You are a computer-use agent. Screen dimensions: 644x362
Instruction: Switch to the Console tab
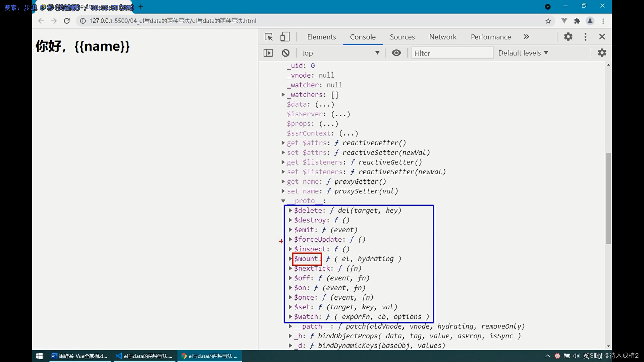click(x=363, y=37)
